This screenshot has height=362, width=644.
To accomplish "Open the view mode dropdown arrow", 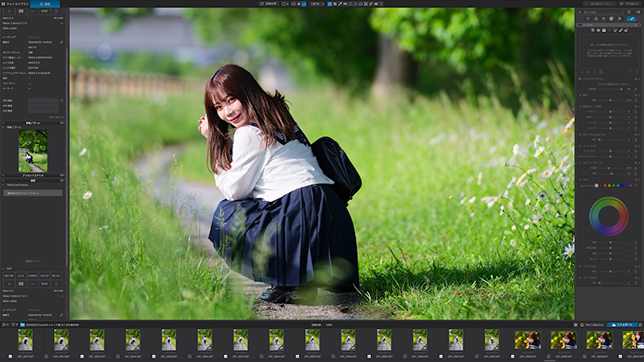I will [287, 4].
